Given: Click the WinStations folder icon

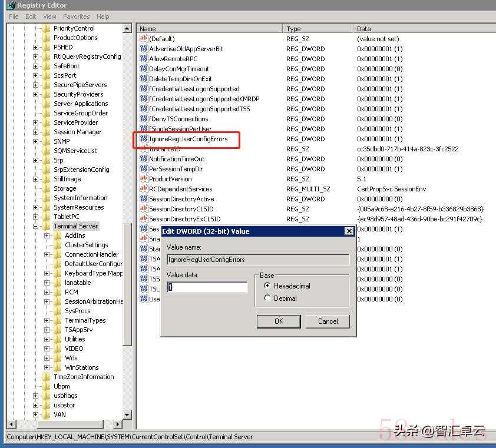Looking at the screenshot, I should click(x=58, y=367).
